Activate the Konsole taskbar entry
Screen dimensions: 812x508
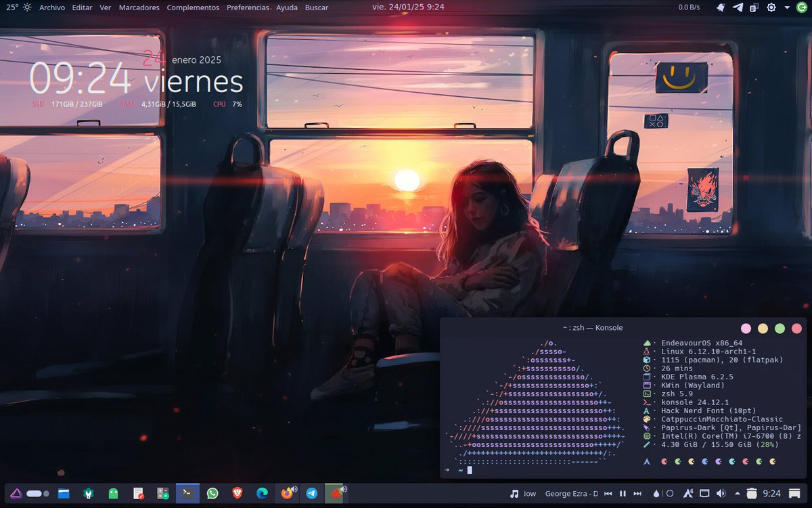[x=187, y=493]
